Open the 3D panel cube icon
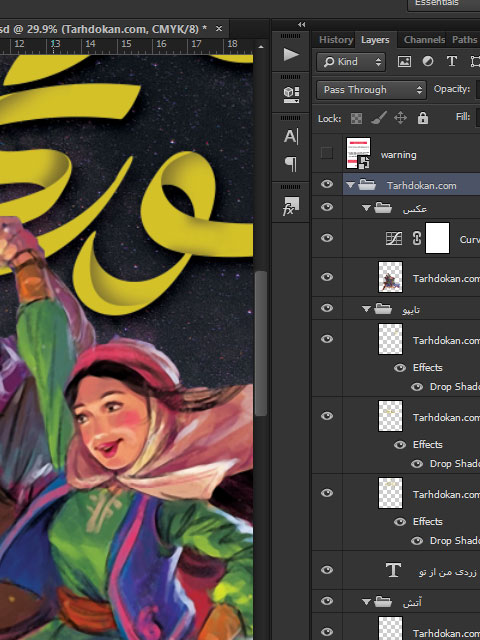This screenshot has height=640, width=480. (x=291, y=95)
